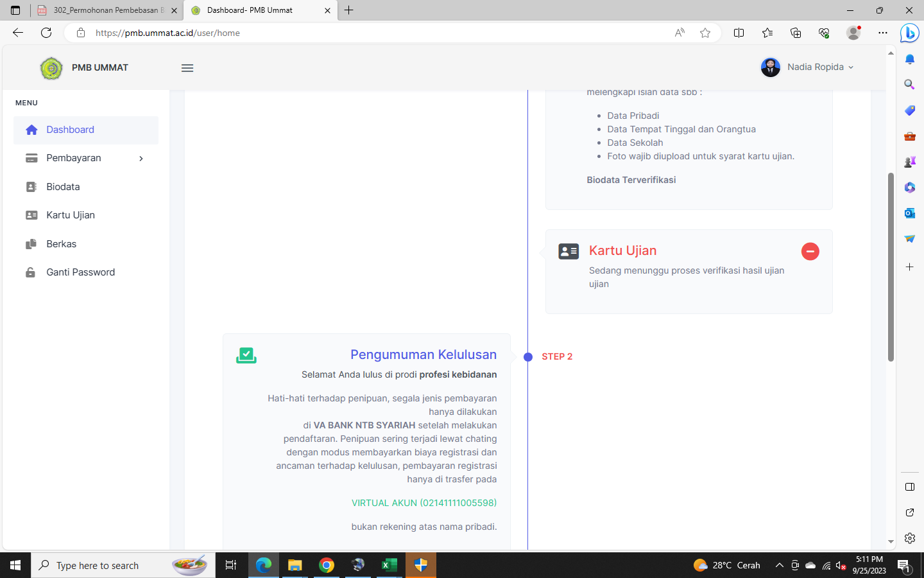Add this page to favorites star icon
The height and width of the screenshot is (578, 924).
[705, 33]
